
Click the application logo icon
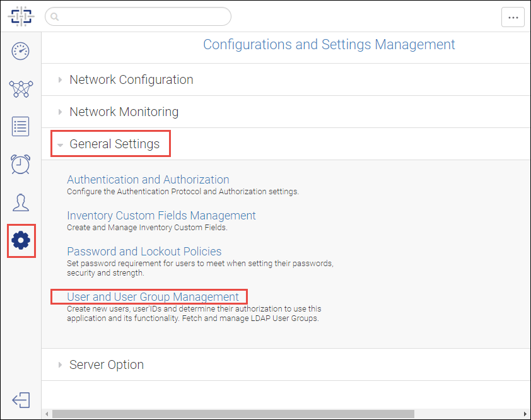21,16
